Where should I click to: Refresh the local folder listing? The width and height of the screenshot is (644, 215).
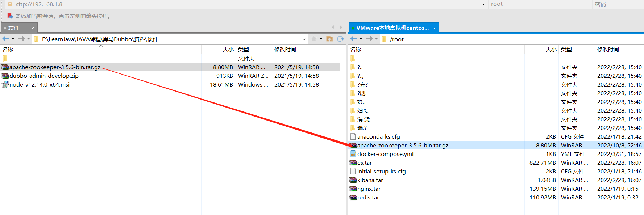340,39
